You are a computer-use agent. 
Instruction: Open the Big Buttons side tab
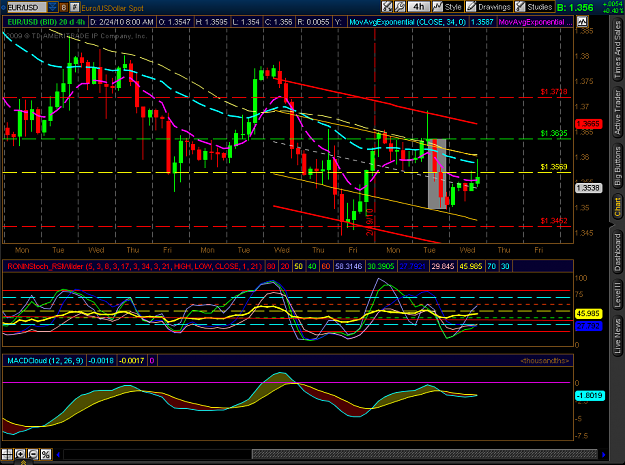(x=617, y=166)
